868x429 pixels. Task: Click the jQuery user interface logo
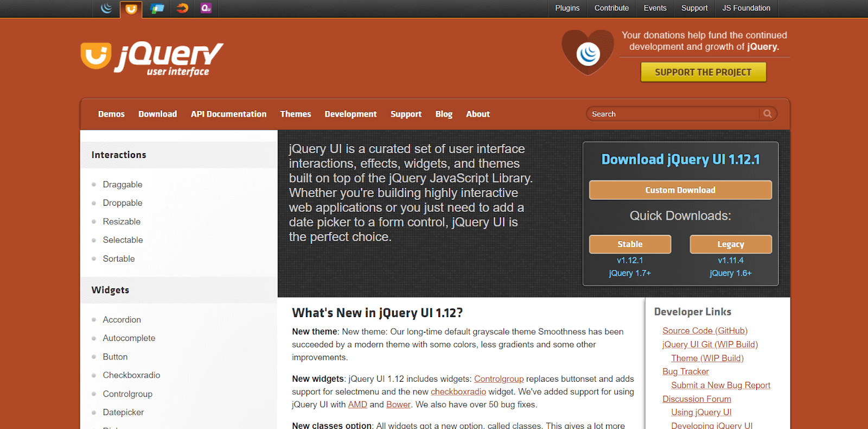point(152,59)
